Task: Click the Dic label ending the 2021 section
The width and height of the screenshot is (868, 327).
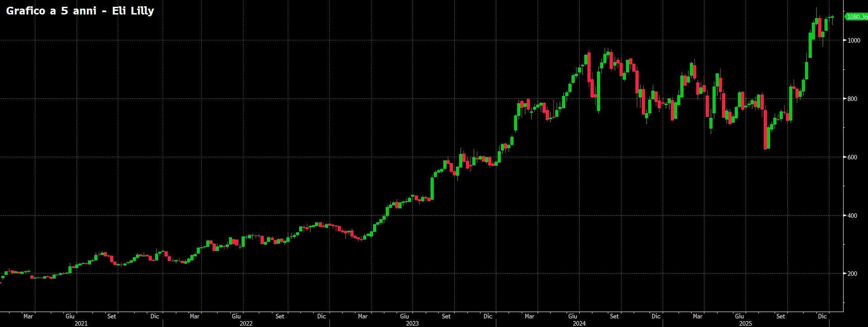Action: [x=155, y=316]
